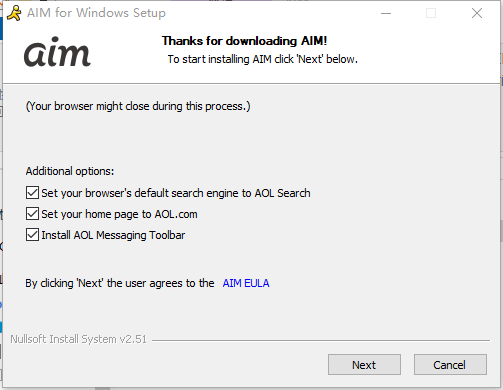The width and height of the screenshot is (503, 390).
Task: Click the browser might close notice text
Action: click(x=138, y=106)
